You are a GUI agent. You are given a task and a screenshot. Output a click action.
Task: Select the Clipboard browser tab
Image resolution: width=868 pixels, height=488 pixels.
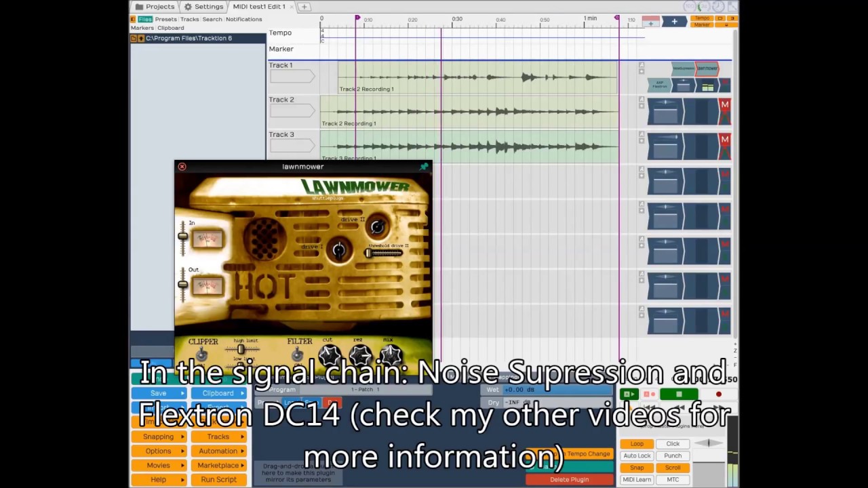click(x=171, y=28)
